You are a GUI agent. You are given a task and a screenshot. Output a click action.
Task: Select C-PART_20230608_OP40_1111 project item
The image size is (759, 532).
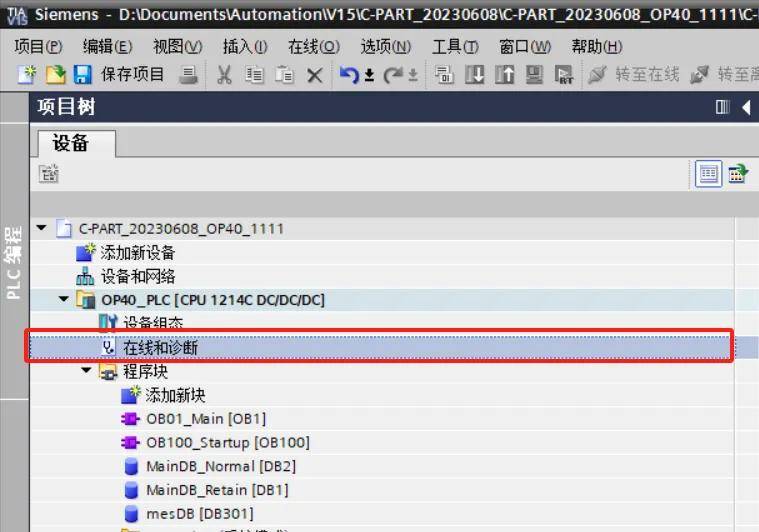tap(182, 228)
